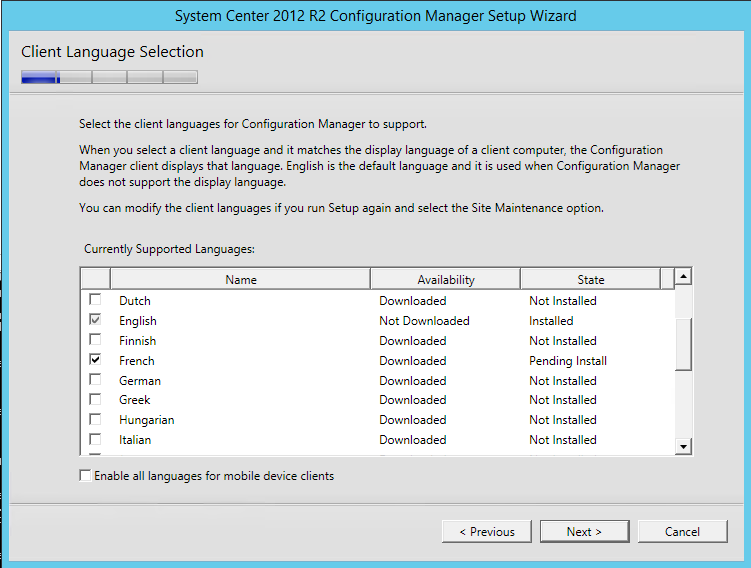Click the language list scrollbar thumb

click(x=683, y=344)
